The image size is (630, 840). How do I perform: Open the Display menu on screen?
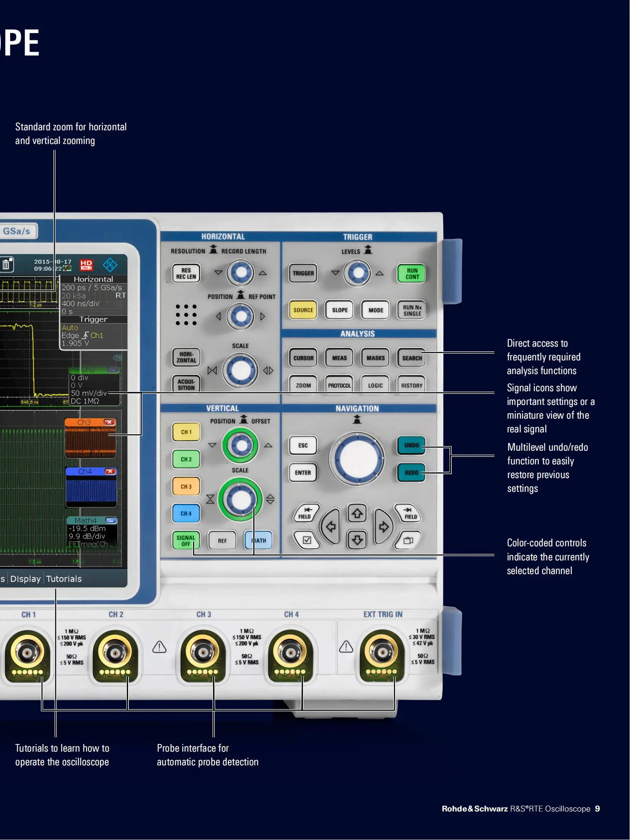click(x=25, y=579)
